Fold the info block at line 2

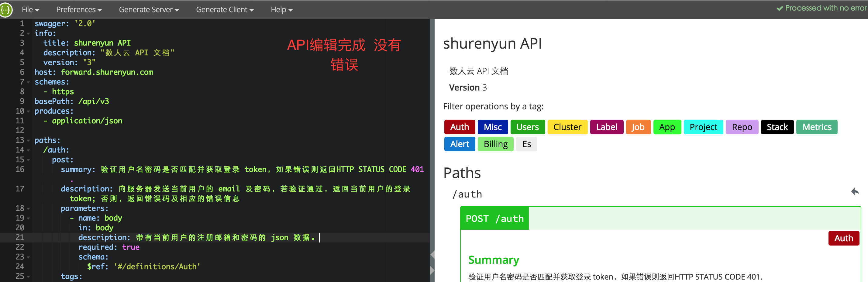coord(28,34)
